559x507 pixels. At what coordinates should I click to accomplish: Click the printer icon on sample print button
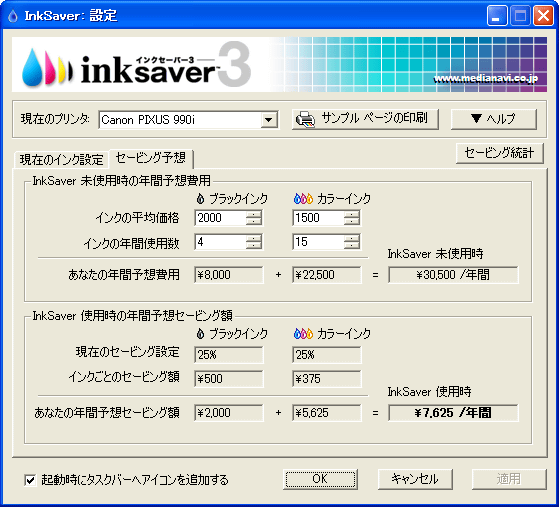(306, 120)
